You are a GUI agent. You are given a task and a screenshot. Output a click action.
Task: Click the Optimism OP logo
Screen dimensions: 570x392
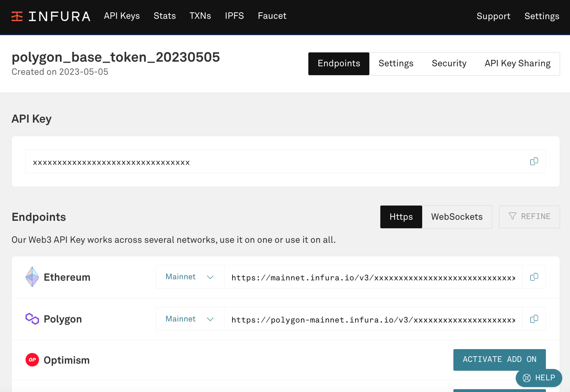[x=32, y=360]
